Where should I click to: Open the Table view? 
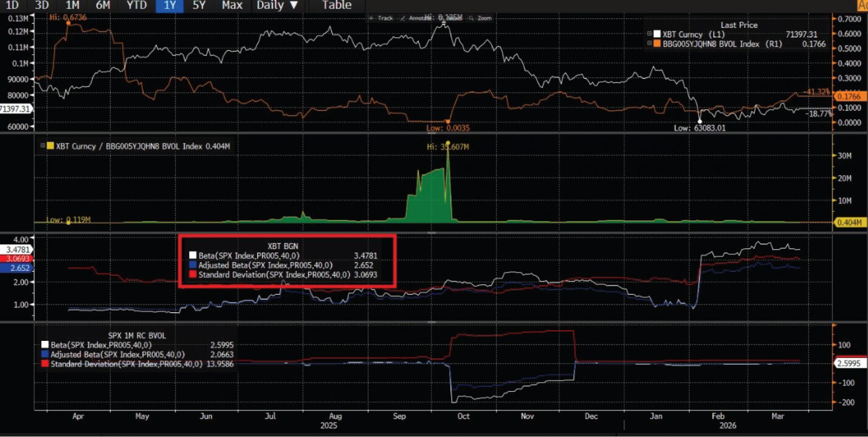pyautogui.click(x=336, y=5)
